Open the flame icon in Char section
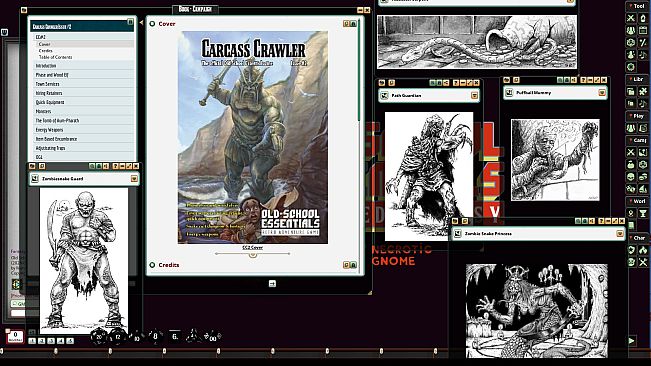 pos(643,250)
